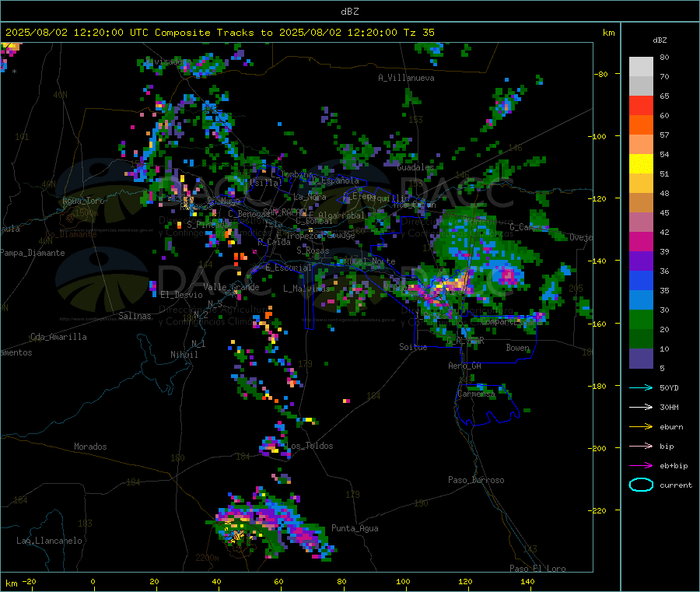Click the 'Salinas' map label

pos(135,316)
